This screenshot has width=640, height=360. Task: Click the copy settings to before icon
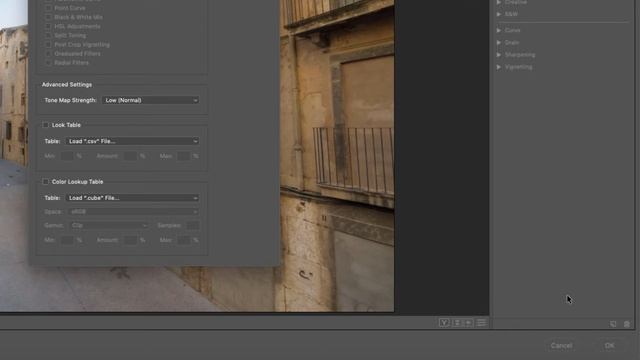pos(469,323)
